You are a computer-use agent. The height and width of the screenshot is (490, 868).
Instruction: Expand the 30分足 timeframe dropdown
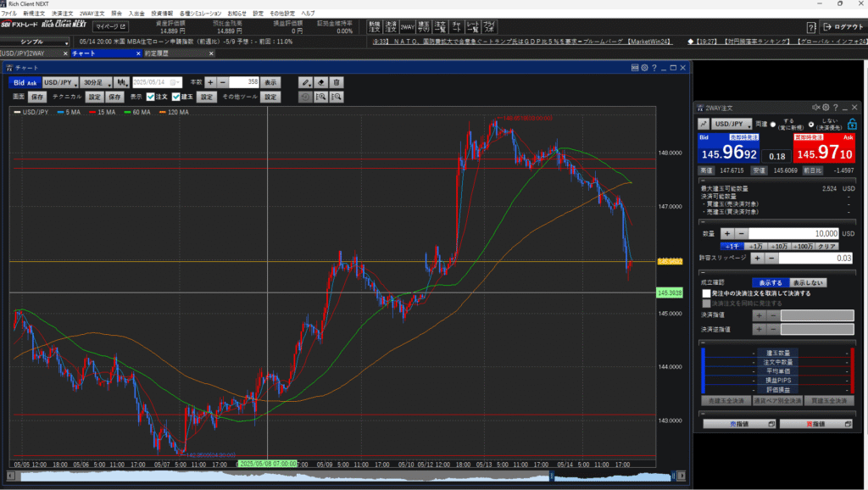[x=97, y=82]
